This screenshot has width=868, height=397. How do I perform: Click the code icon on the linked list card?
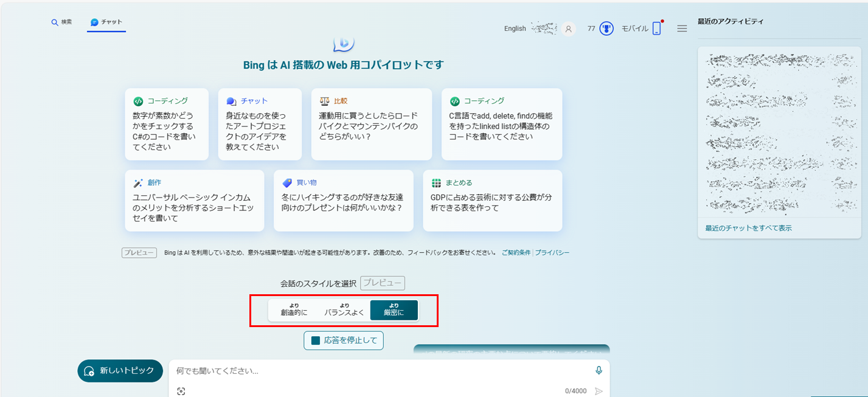[x=454, y=101]
